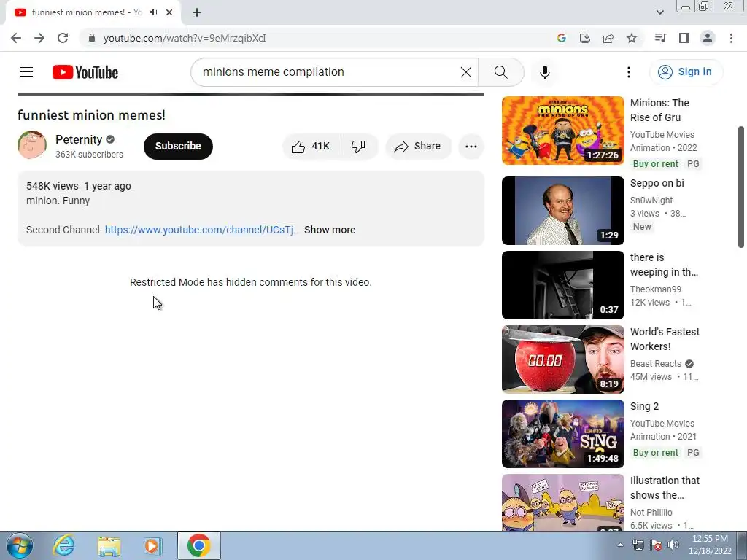Subscribe to Peternity channel
The width and height of the screenshot is (747, 560).
pos(178,146)
